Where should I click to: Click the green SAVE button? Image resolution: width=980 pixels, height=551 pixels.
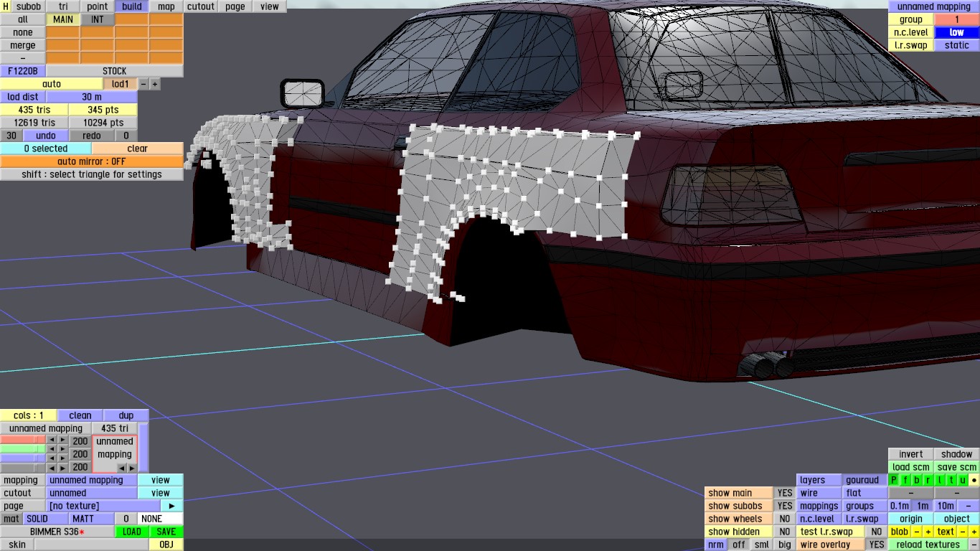click(166, 532)
